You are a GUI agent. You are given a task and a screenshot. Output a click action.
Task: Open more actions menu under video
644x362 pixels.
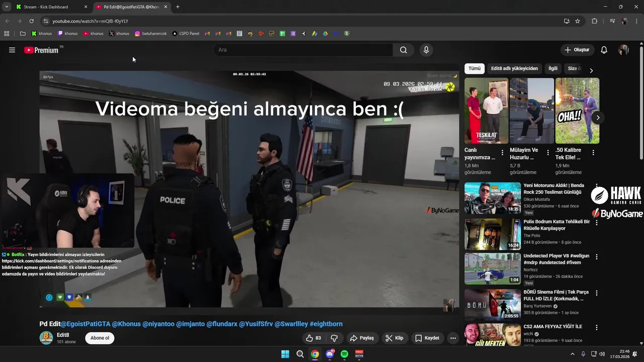tap(453, 338)
